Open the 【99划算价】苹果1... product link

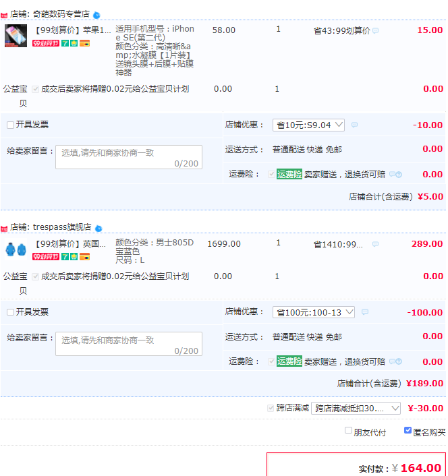73,30
